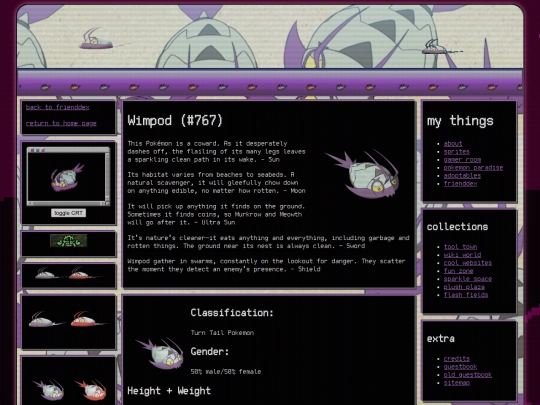The image size is (540, 405).
Task: Open the 'sitemap' link
Action: click(x=456, y=382)
